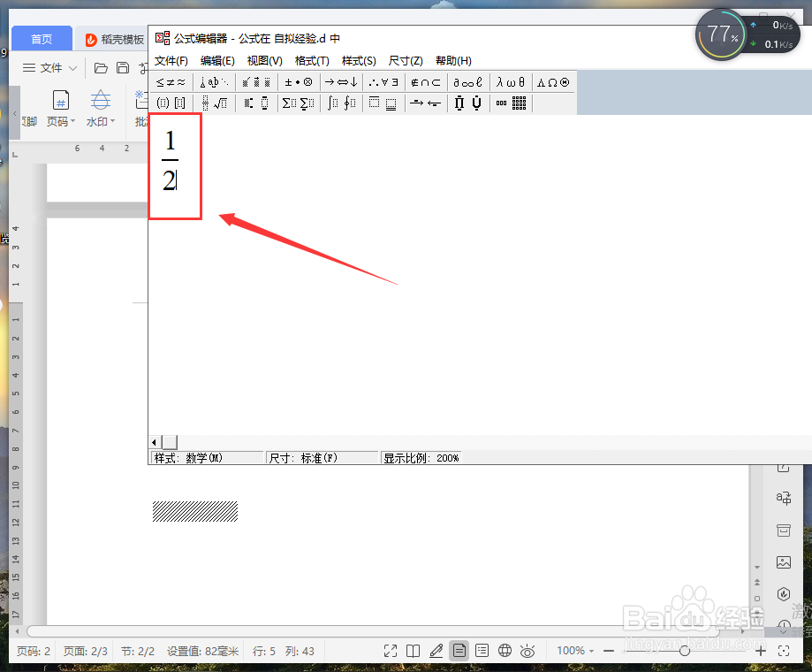Switch to 首页 tab in WPS
This screenshot has height=672, width=812.
[42, 39]
